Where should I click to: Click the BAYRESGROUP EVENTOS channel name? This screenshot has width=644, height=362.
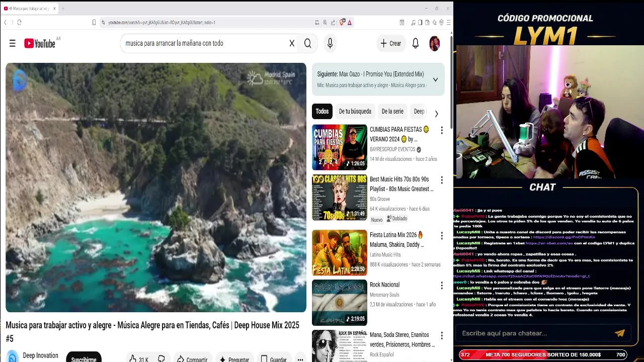point(392,149)
